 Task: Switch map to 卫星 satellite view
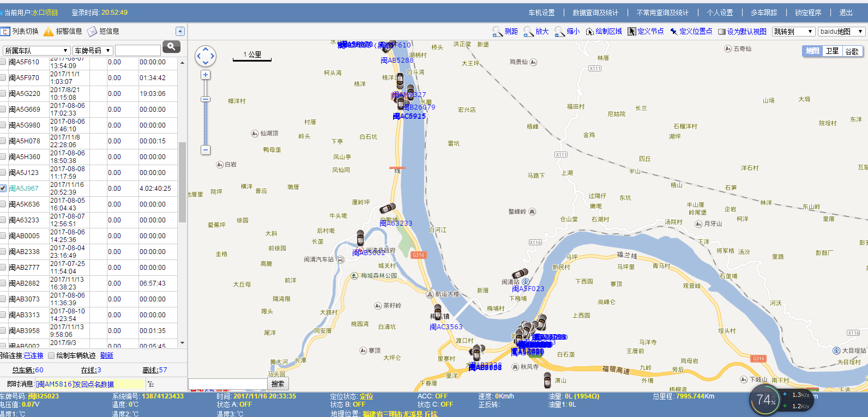(832, 51)
